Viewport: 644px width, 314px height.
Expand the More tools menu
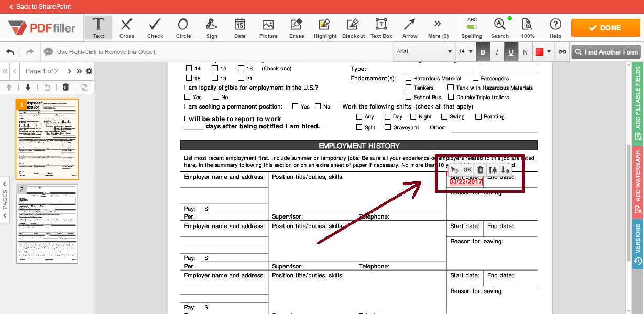[438, 27]
